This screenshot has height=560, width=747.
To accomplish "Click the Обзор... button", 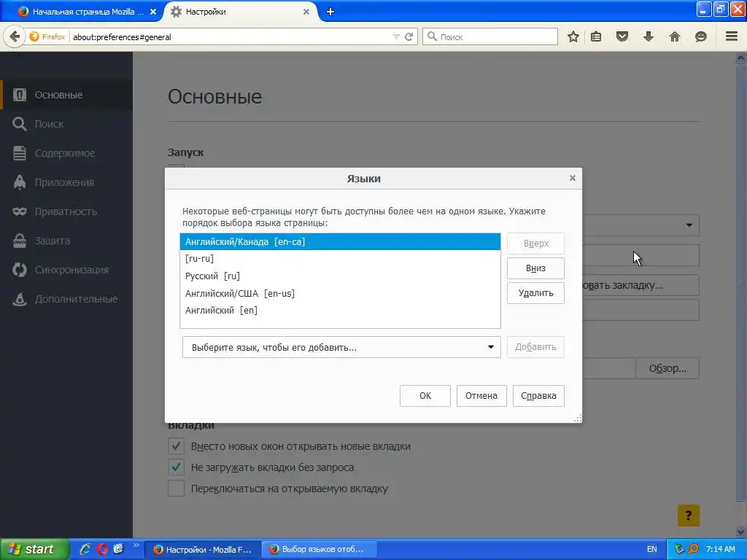I will [667, 368].
